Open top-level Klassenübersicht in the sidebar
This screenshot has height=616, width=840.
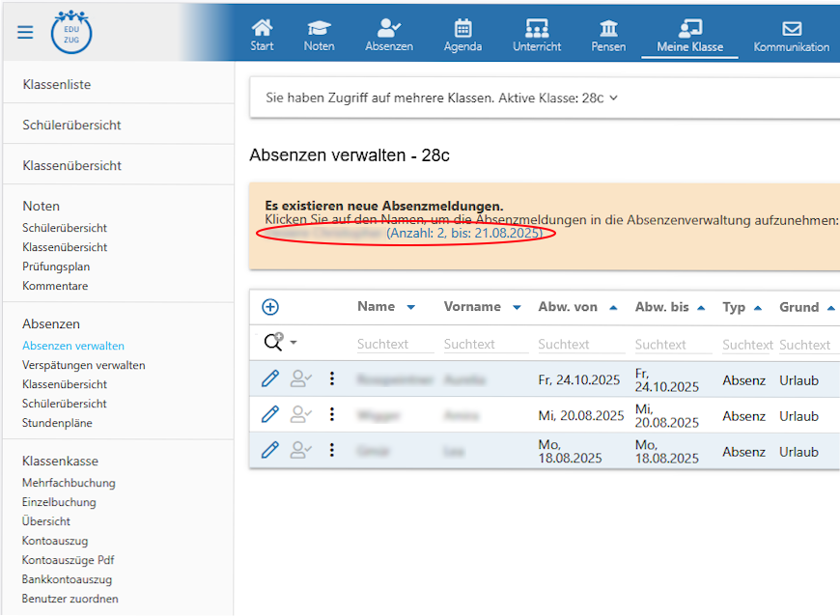click(x=71, y=166)
